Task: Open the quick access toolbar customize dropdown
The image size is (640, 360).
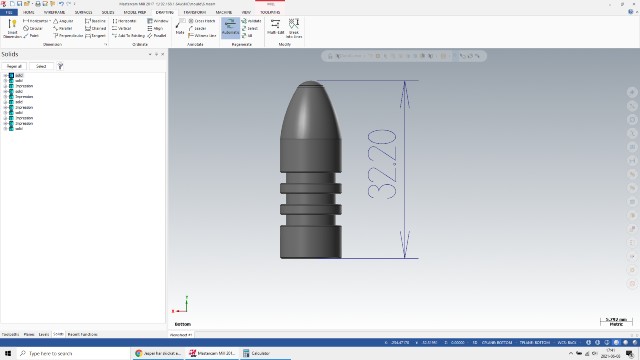Action: pyautogui.click(x=75, y=4)
